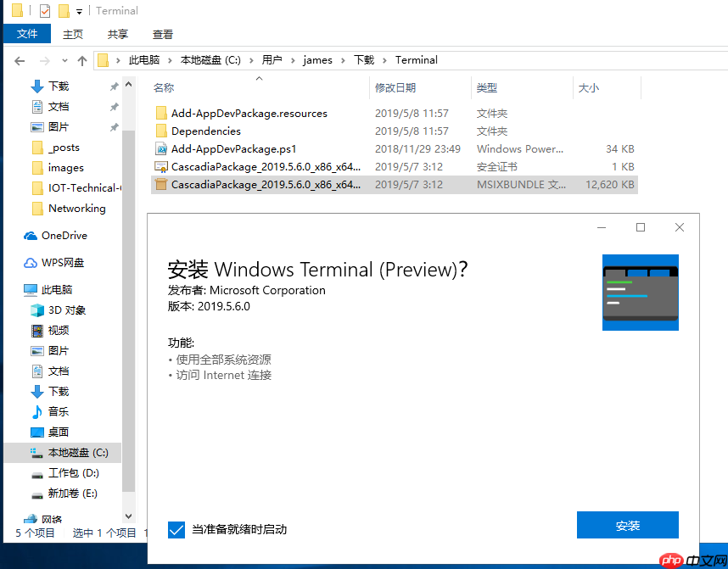
Task: Click the 12,620 KB size cell
Action: click(x=609, y=185)
